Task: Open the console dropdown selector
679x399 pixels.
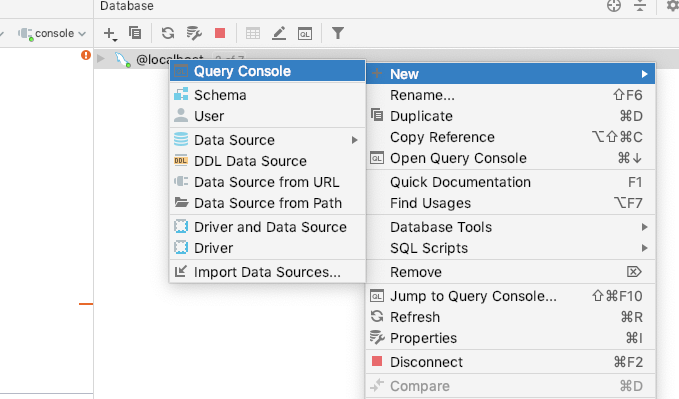Action: [52, 33]
